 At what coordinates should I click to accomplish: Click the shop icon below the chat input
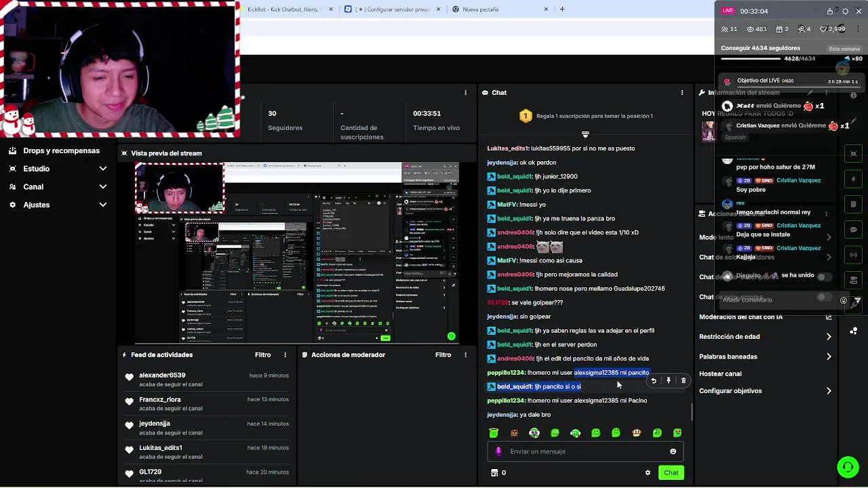(494, 473)
